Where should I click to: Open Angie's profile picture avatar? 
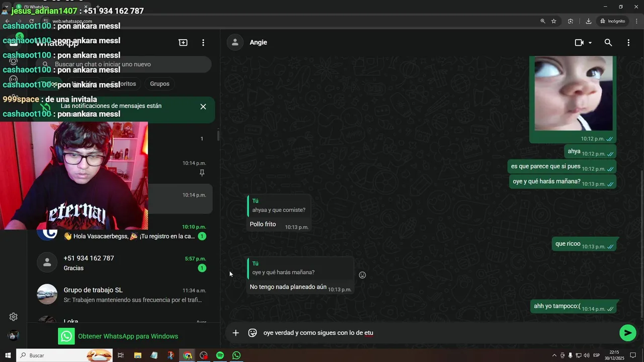(235, 42)
